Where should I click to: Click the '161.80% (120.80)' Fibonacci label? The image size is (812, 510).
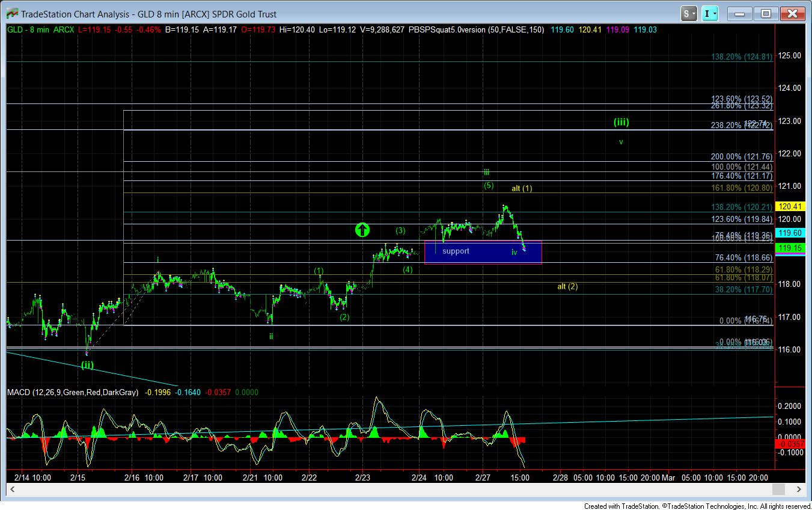(741, 188)
